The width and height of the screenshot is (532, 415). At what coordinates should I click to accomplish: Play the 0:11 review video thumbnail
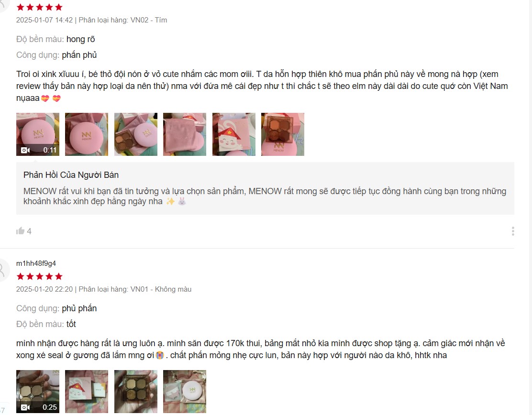pos(38,134)
